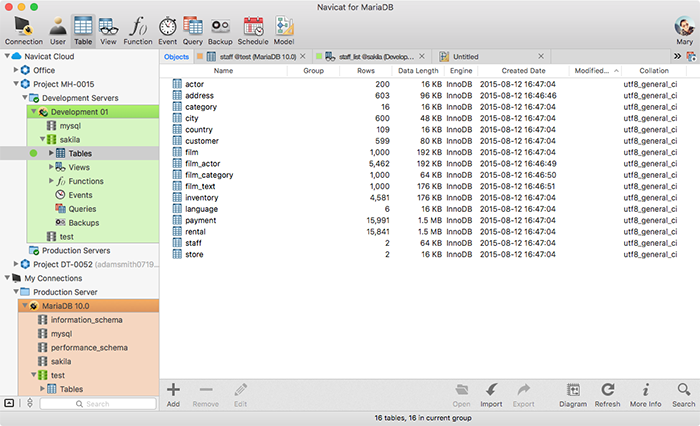Open the Schedule toolbar icon
The width and height of the screenshot is (700, 426).
click(253, 30)
